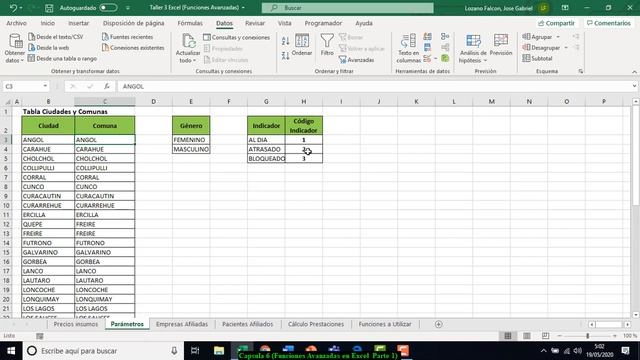640x360 pixels.
Task: Open Fuentes recientes
Action: coord(127,37)
